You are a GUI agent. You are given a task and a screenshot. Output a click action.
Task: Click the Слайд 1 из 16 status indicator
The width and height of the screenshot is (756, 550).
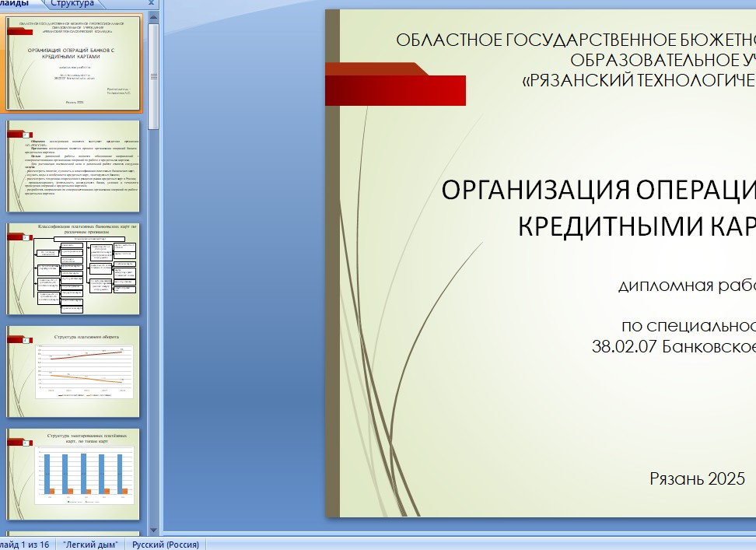coord(26,545)
